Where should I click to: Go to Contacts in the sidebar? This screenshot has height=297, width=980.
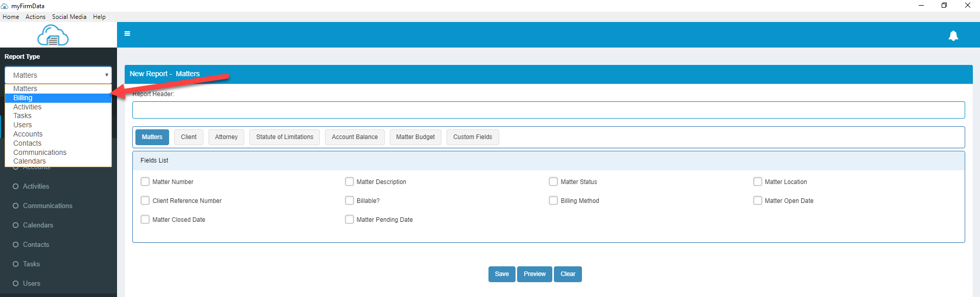(x=36, y=245)
